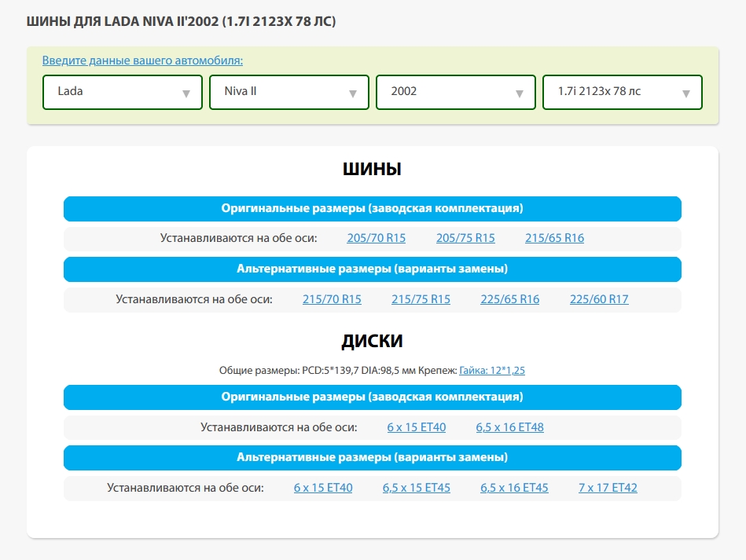Open the 225/65 R16 alternative tire link

click(510, 299)
